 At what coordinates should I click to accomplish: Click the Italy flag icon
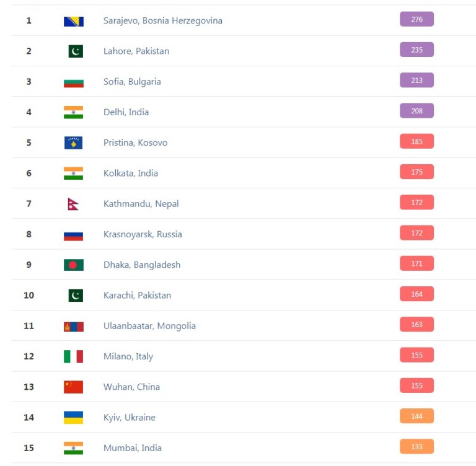[x=73, y=356]
